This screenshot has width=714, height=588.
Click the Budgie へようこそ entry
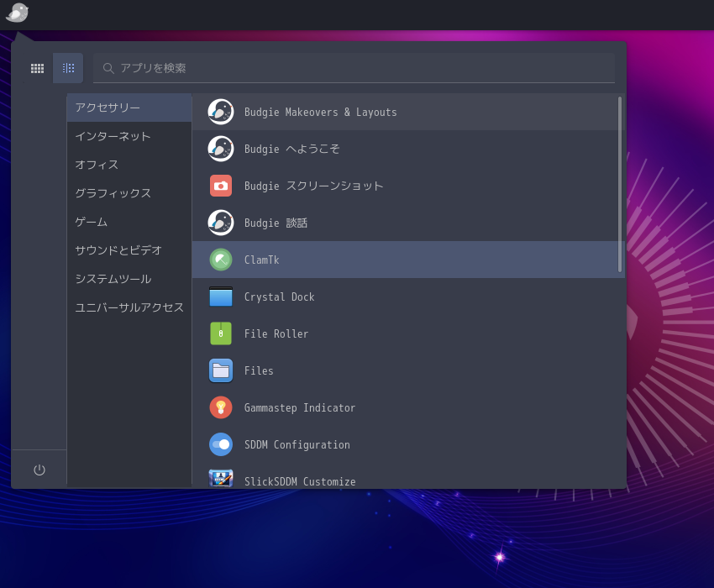291,149
